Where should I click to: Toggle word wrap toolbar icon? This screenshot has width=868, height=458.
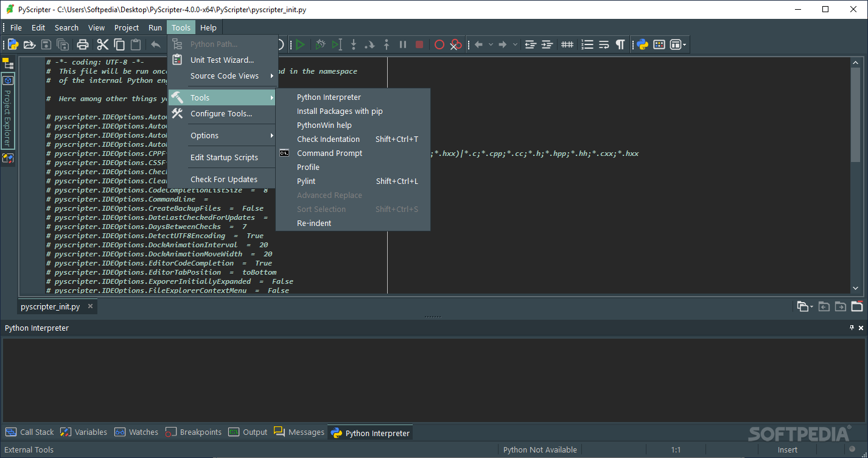click(603, 44)
